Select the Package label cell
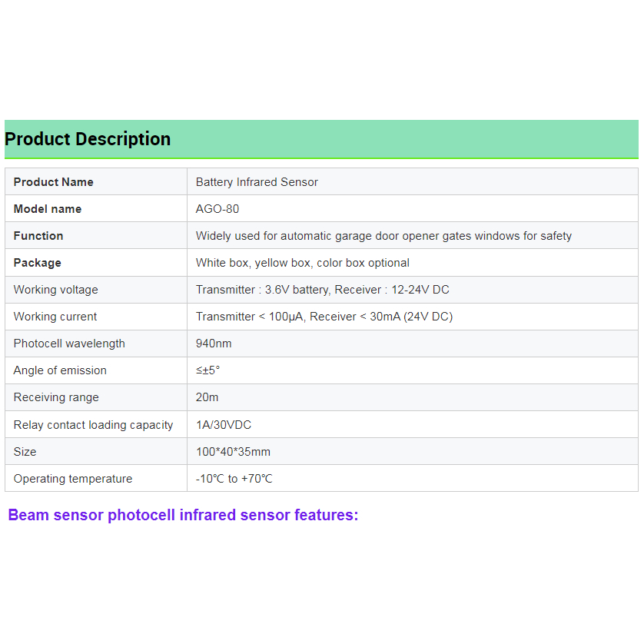Viewport: 644px width, 644px height. click(96, 263)
